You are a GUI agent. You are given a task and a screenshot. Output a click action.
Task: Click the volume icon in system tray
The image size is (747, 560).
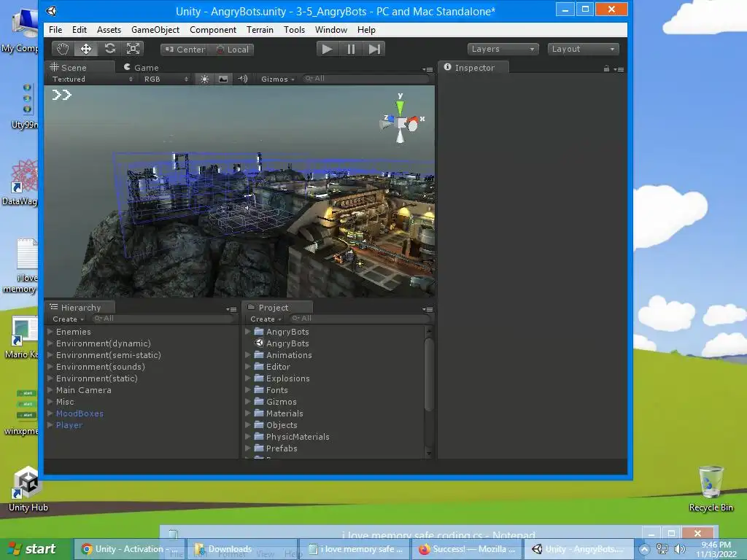click(679, 549)
